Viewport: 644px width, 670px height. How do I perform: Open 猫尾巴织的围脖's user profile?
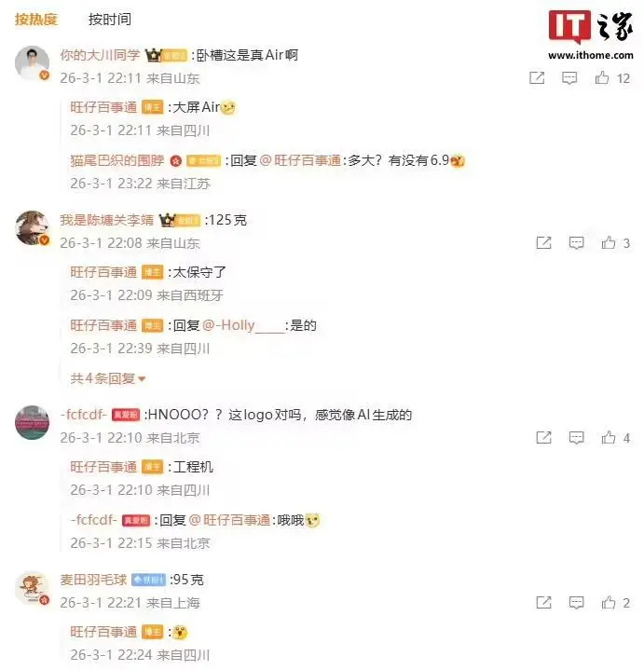pyautogui.click(x=117, y=160)
